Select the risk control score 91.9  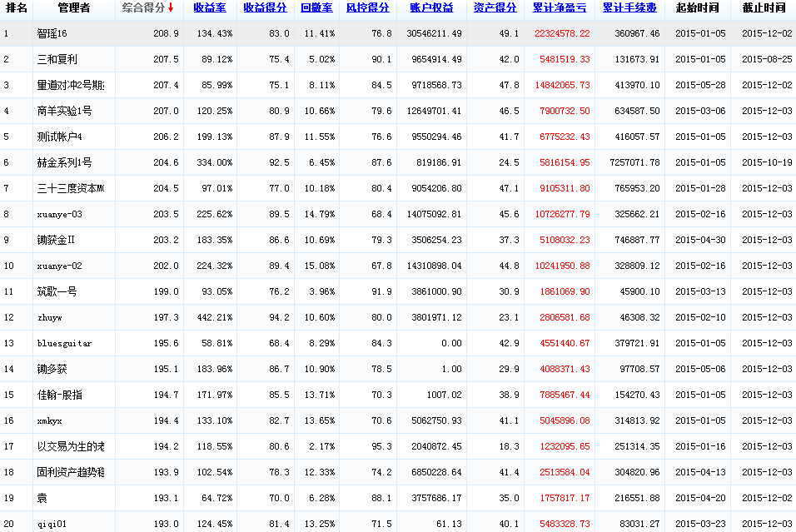(x=381, y=292)
